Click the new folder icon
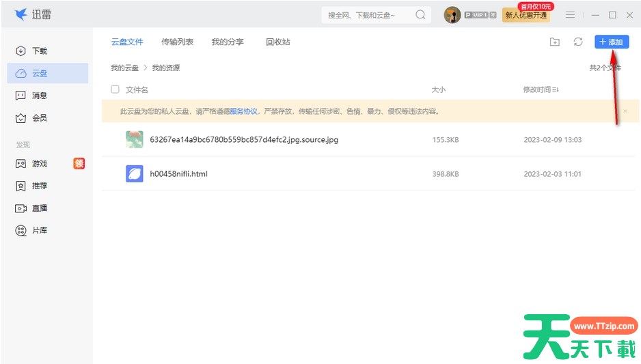 [555, 42]
